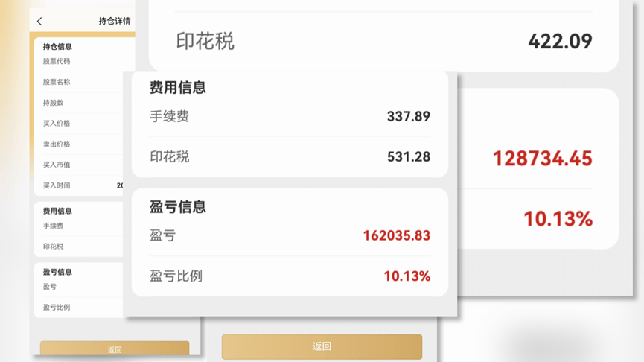Click the 印花税 value 531.28
Viewport: 644px width, 362px height.
click(x=408, y=156)
